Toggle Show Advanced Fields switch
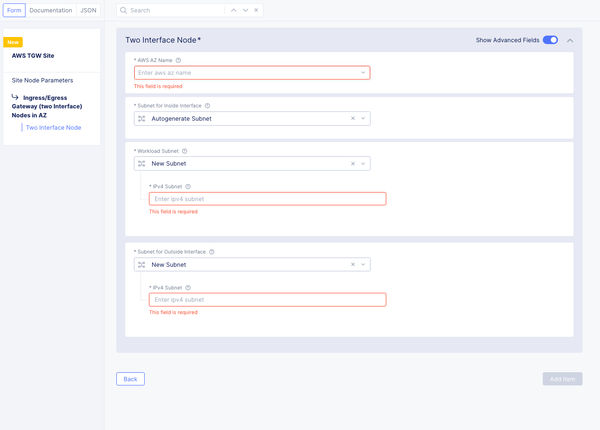600x430 pixels. click(x=550, y=40)
